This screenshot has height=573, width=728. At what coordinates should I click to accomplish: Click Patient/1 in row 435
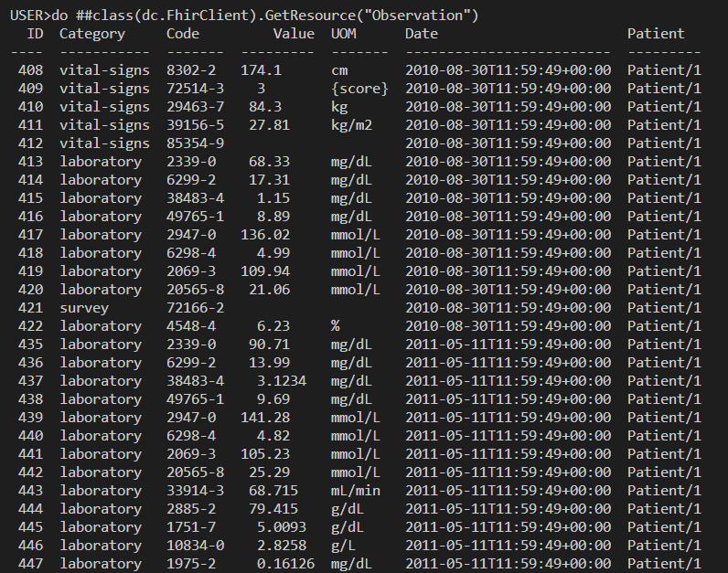pyautogui.click(x=664, y=345)
